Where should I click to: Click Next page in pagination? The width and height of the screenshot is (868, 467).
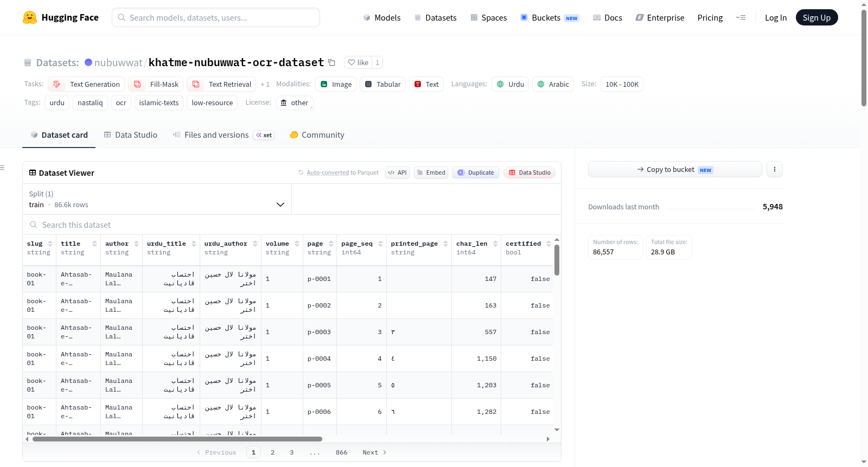[x=374, y=452]
